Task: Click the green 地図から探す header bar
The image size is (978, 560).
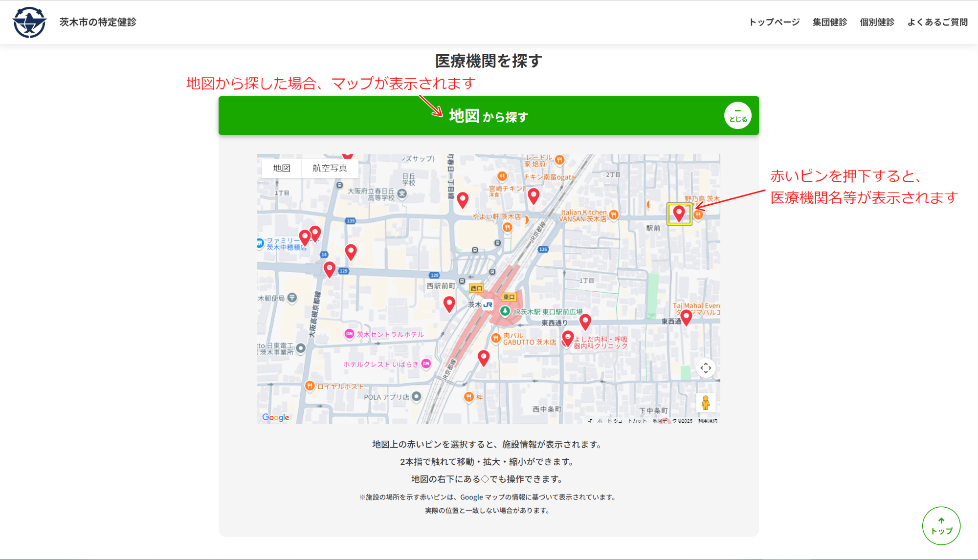Action: pos(489,115)
